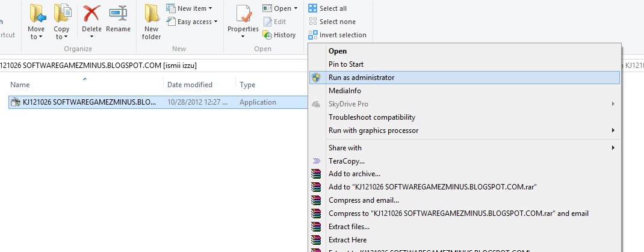Click the UAC shield icon beside Run as administrator

316,78
